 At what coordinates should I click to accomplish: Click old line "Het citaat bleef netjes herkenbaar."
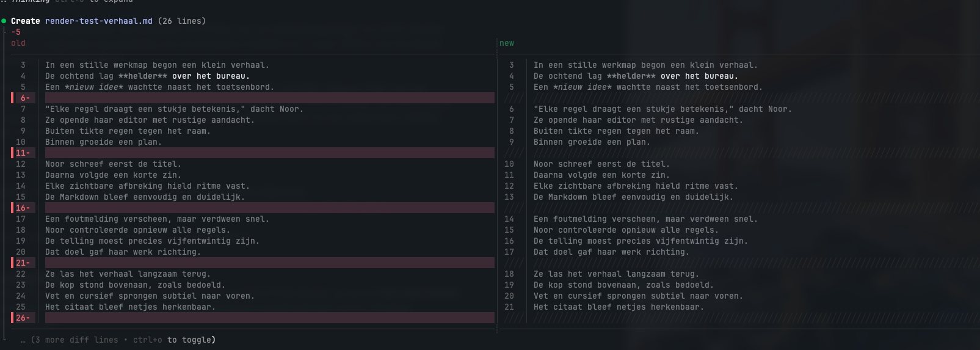pyautogui.click(x=130, y=307)
